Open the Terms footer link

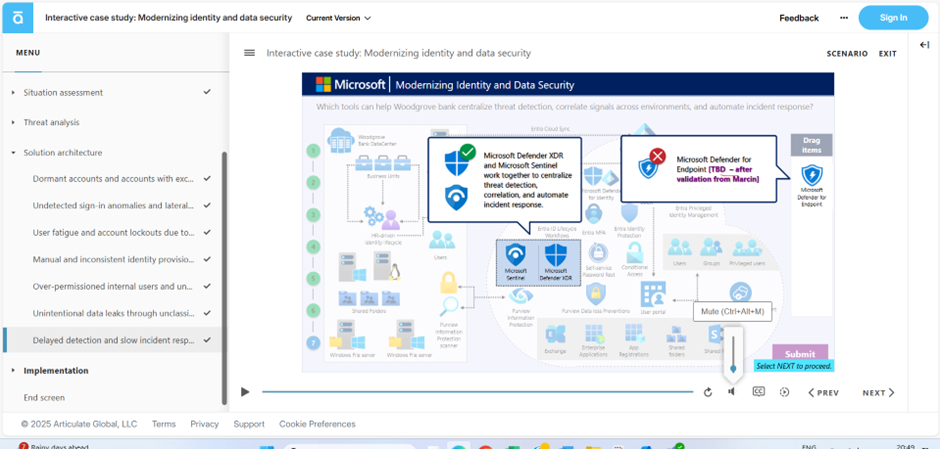pos(164,424)
